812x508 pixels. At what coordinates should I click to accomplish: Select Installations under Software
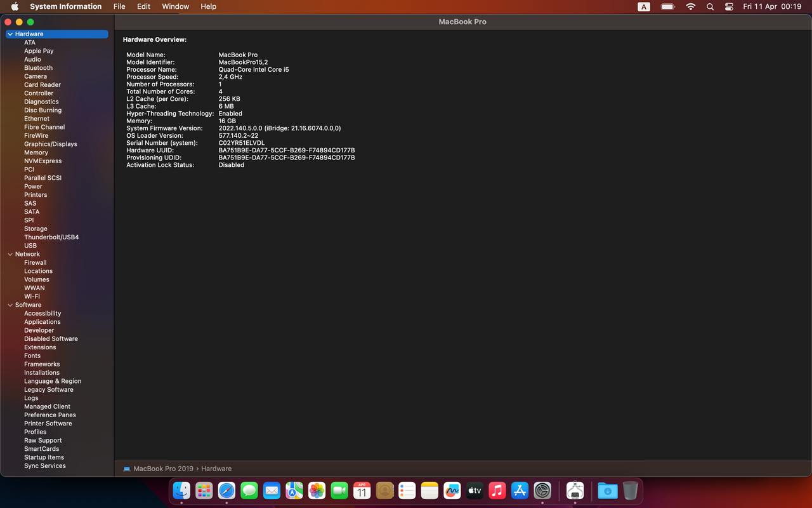click(x=42, y=373)
